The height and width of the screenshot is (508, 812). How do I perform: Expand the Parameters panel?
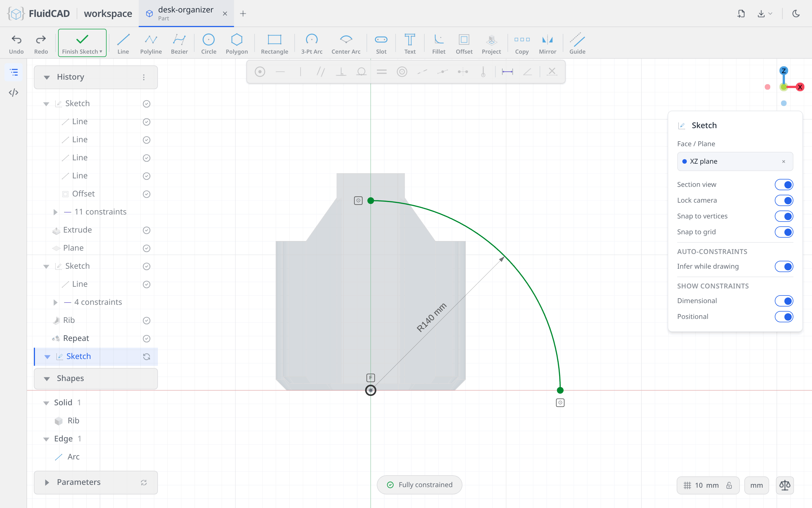coord(47,483)
